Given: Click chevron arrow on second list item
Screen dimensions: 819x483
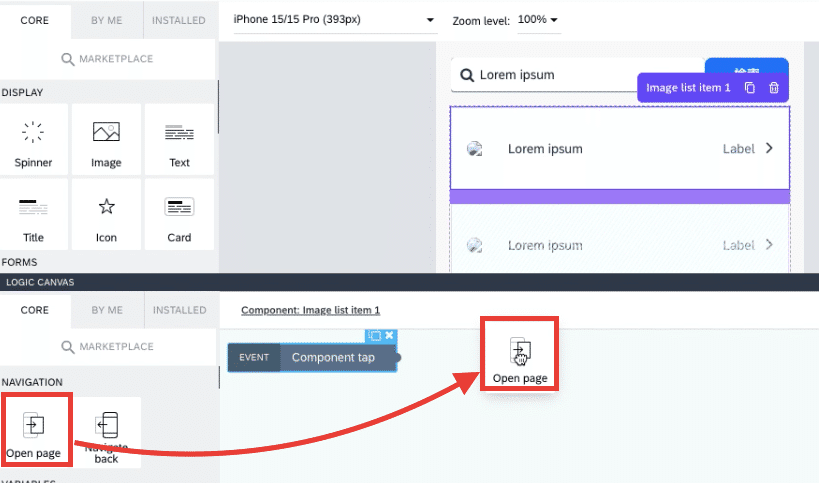Looking at the screenshot, I should [769, 244].
